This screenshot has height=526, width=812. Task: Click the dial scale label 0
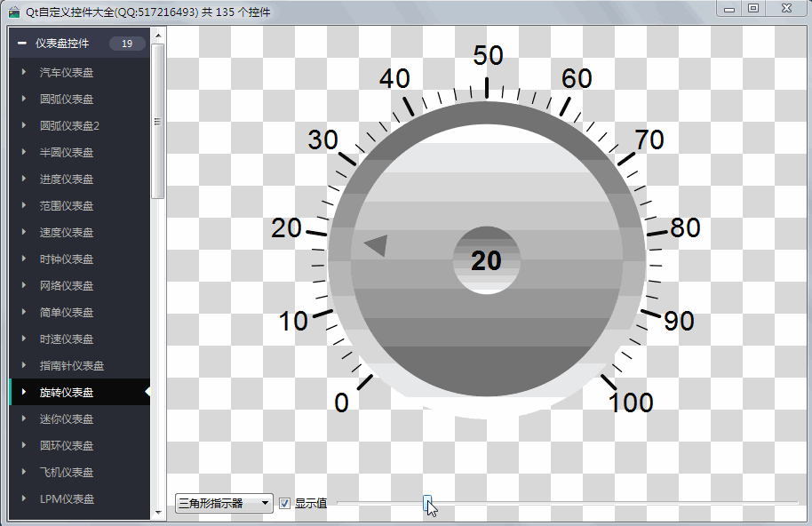coord(341,402)
